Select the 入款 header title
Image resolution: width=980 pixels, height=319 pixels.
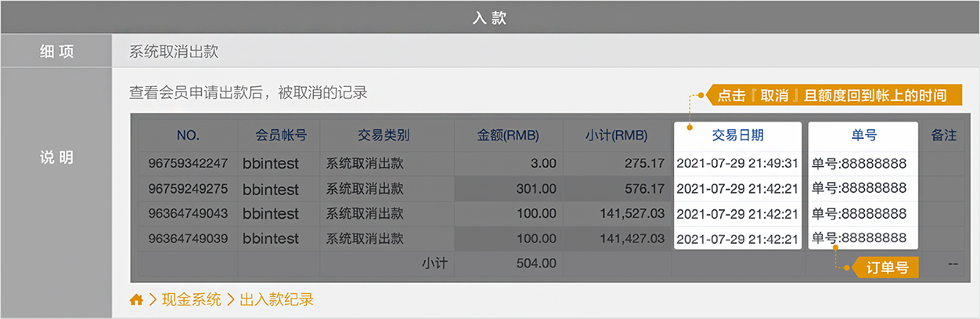click(490, 18)
